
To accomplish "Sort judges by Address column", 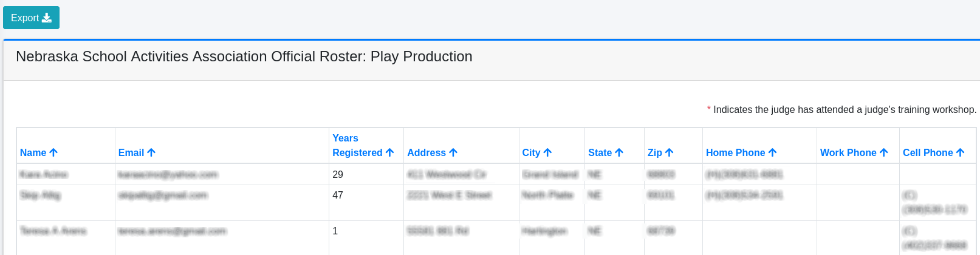I will tap(426, 153).
